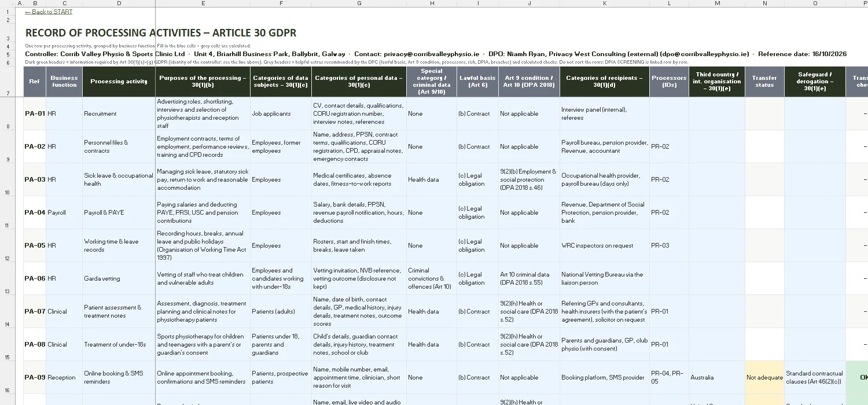
Task: Click 'Criminal convictions & offences (Art 10)' cell
Action: (x=431, y=278)
